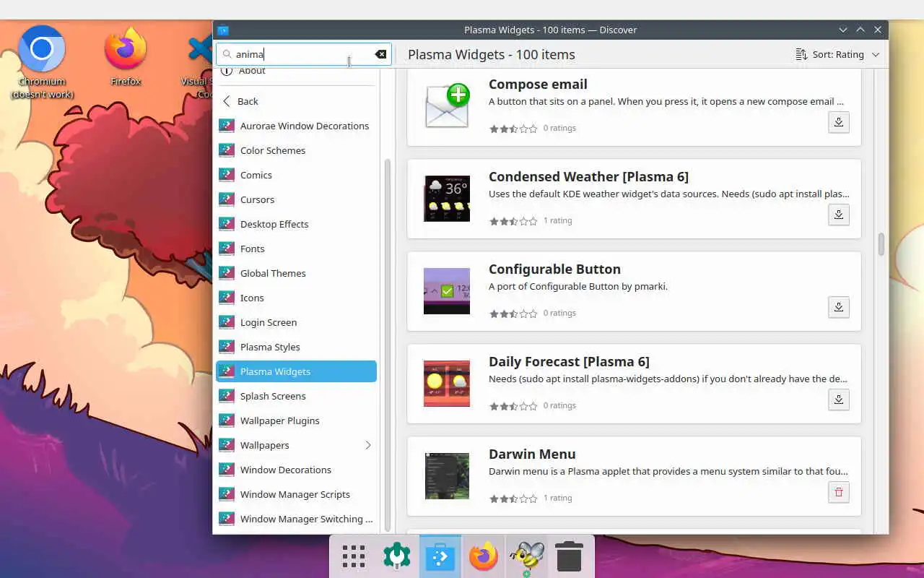Open Splash Screens category
924x578 pixels.
point(296,396)
